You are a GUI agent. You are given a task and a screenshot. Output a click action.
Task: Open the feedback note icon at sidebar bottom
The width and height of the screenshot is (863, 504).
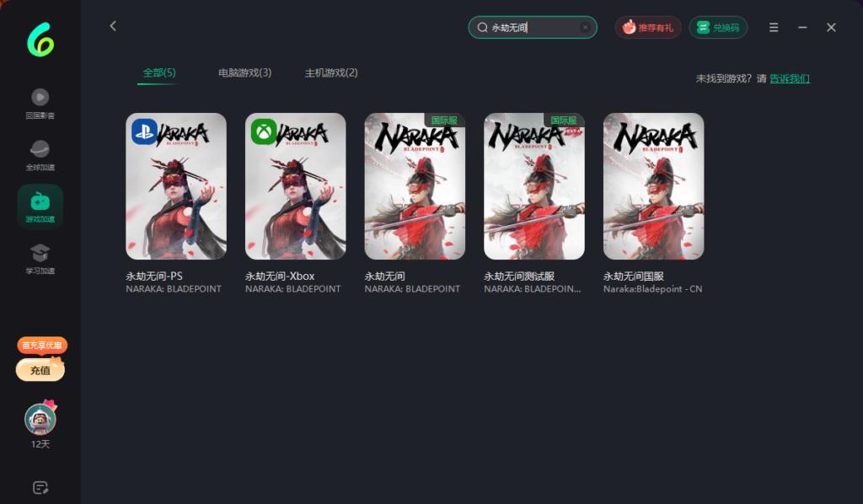(x=40, y=487)
